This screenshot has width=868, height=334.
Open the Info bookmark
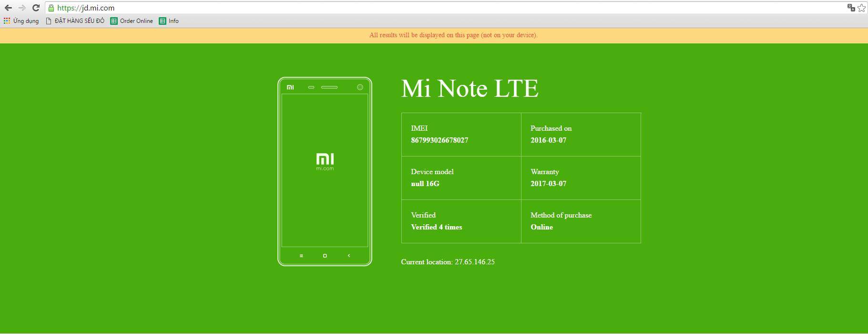tap(169, 21)
